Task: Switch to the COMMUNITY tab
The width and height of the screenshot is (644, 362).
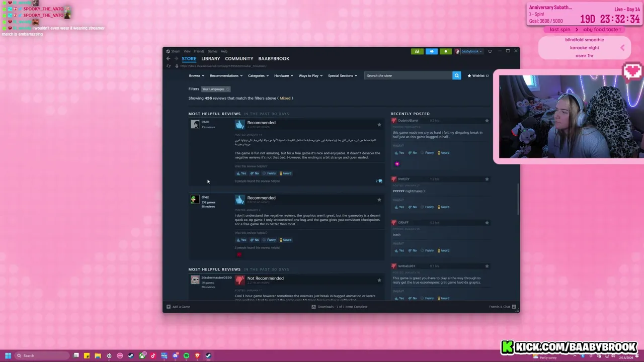Action: click(239, 59)
